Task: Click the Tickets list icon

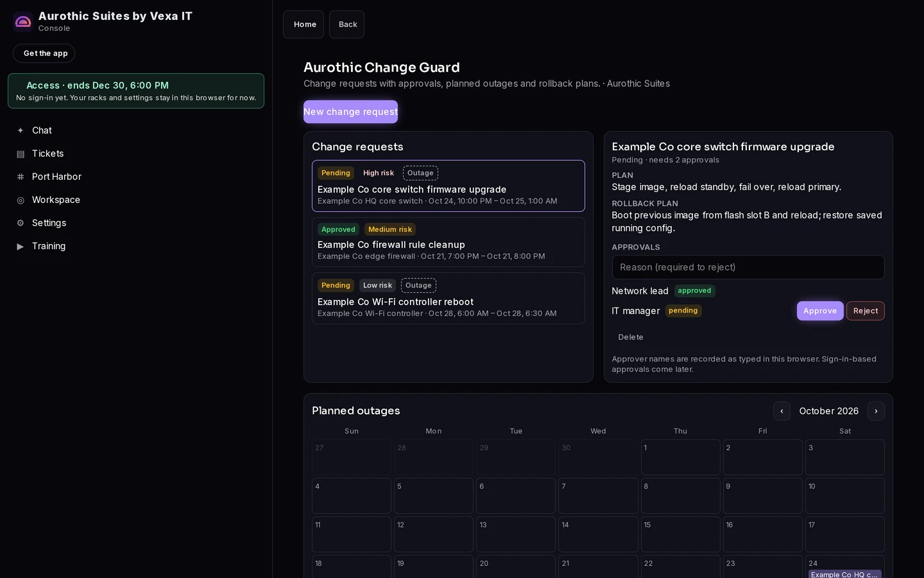Action: tap(21, 153)
